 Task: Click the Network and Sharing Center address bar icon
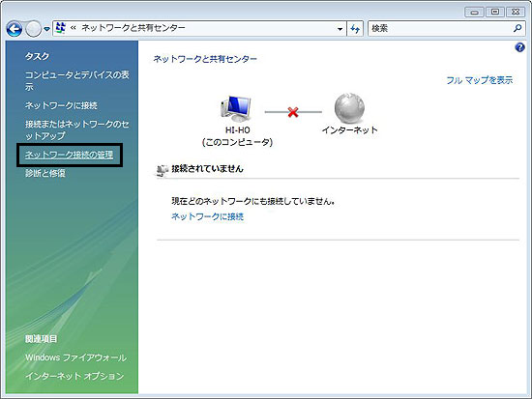60,28
